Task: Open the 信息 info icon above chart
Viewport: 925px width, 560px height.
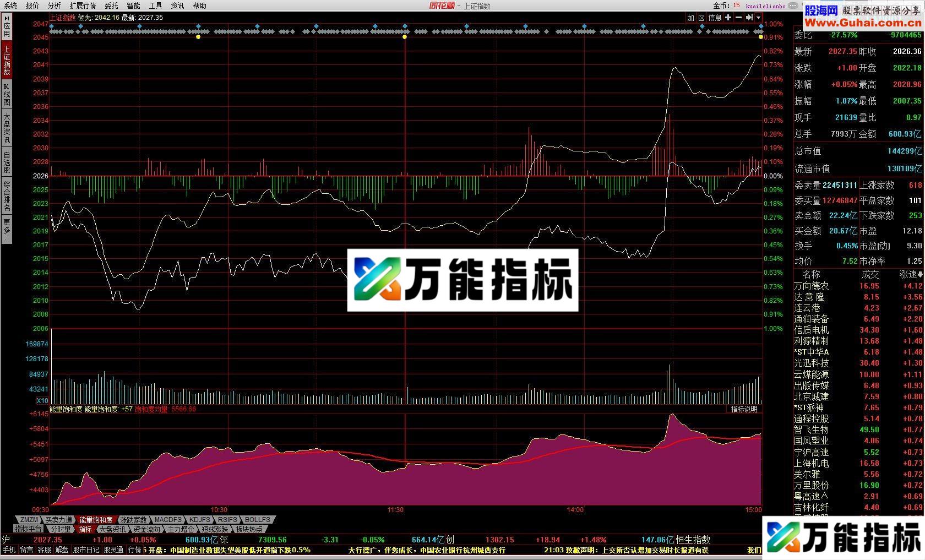Action: point(715,18)
